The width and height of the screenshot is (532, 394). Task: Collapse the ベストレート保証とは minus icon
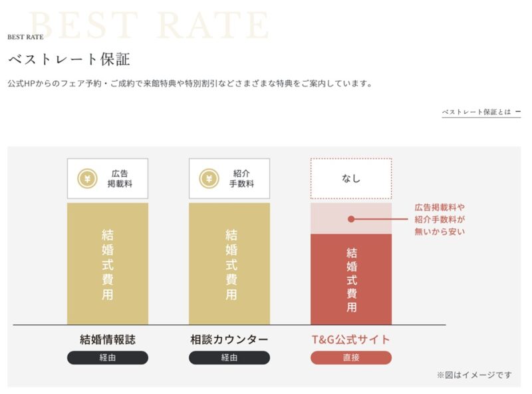tap(518, 112)
